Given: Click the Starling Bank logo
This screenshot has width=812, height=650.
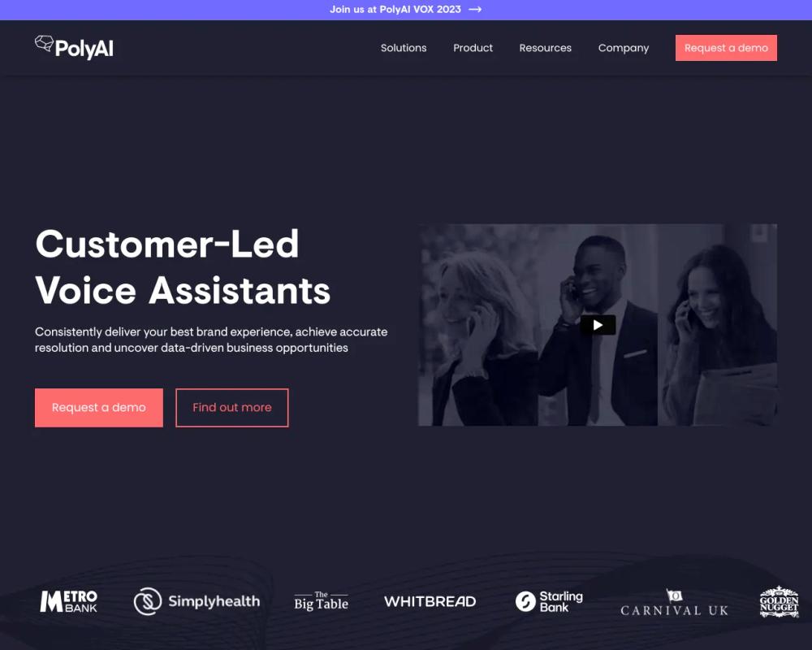Looking at the screenshot, I should pos(549,601).
